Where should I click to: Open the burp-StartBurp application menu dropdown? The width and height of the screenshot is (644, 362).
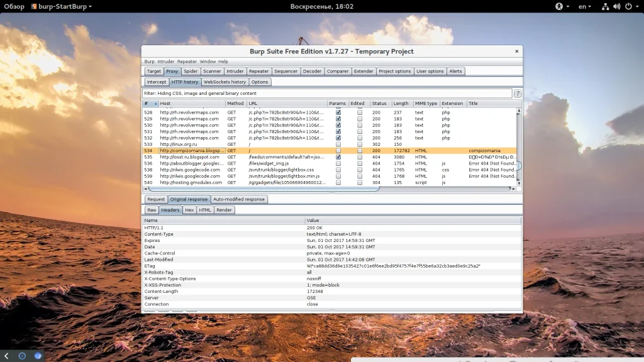coord(61,6)
